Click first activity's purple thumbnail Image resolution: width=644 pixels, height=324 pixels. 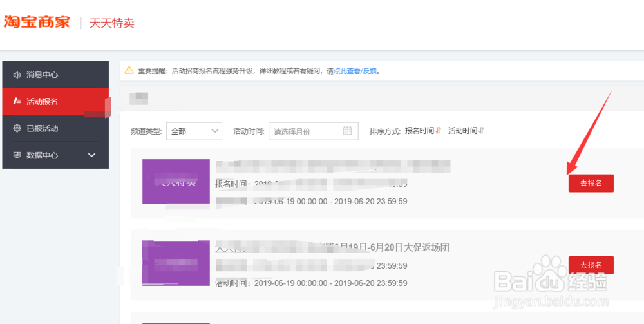[x=176, y=182]
